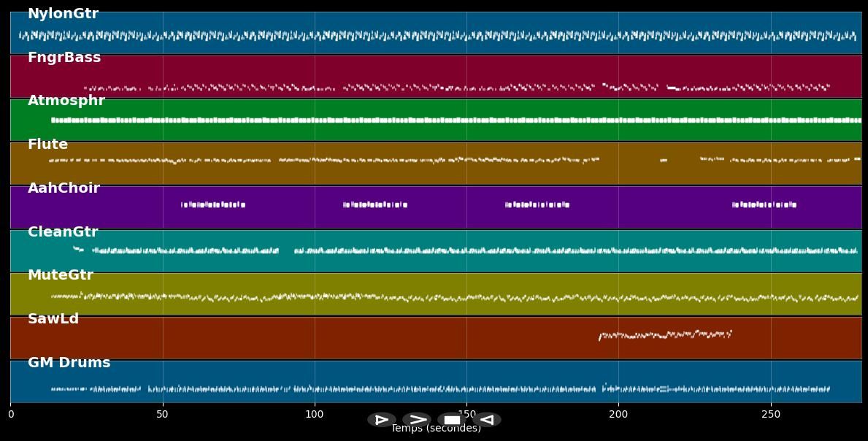The height and width of the screenshot is (441, 868).
Task: Click the 'Temps (secondes)' axis title
Action: tap(436, 429)
